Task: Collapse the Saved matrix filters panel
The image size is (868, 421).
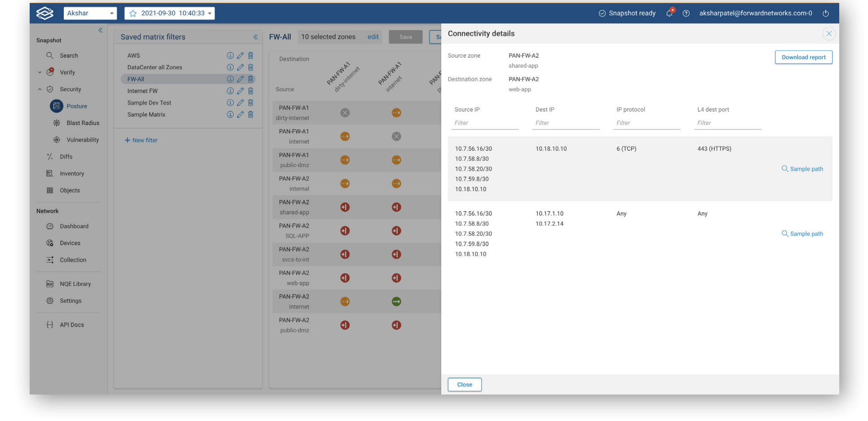Action: tap(255, 37)
